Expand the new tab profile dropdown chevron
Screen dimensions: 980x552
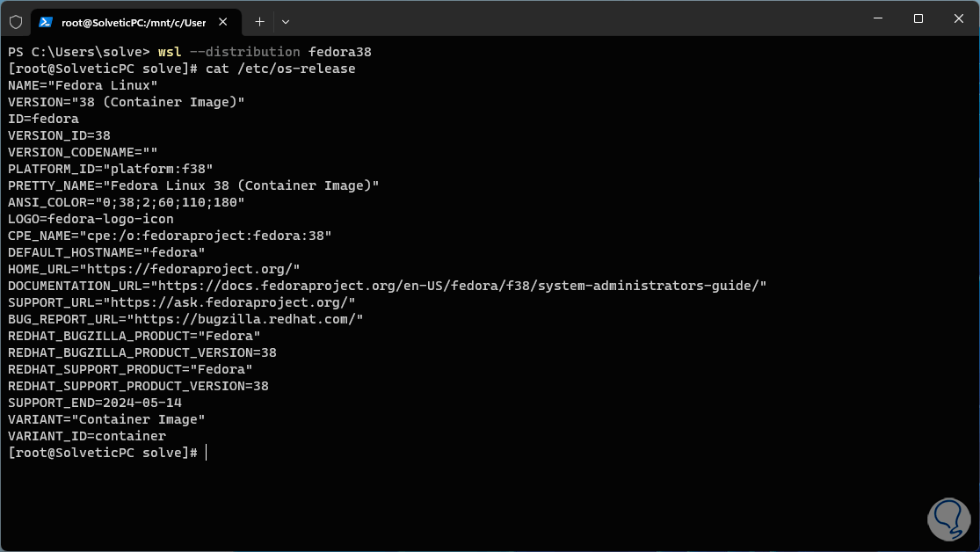point(286,21)
